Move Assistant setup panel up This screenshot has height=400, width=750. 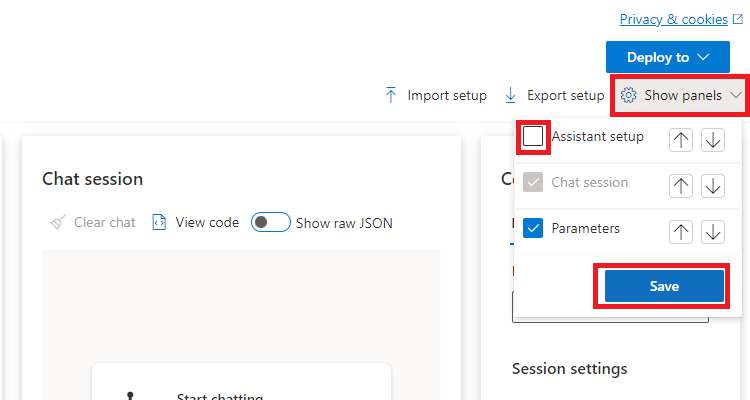click(681, 140)
